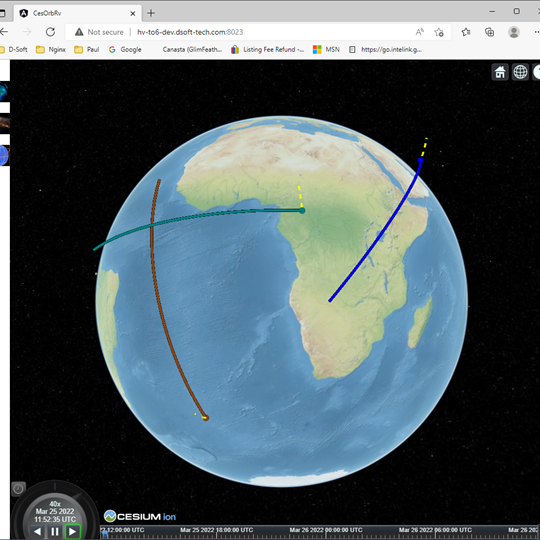Open the Listing Fee Refund bookmark

pyautogui.click(x=268, y=50)
